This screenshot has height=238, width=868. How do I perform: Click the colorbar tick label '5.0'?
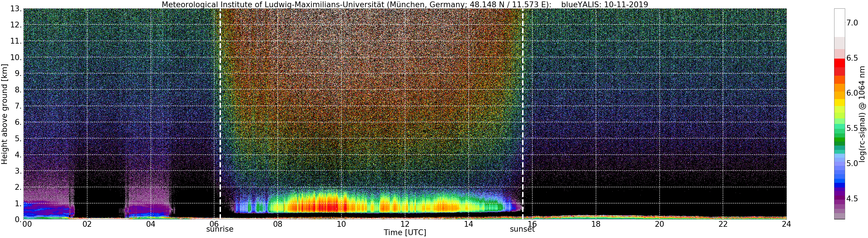pos(852,163)
